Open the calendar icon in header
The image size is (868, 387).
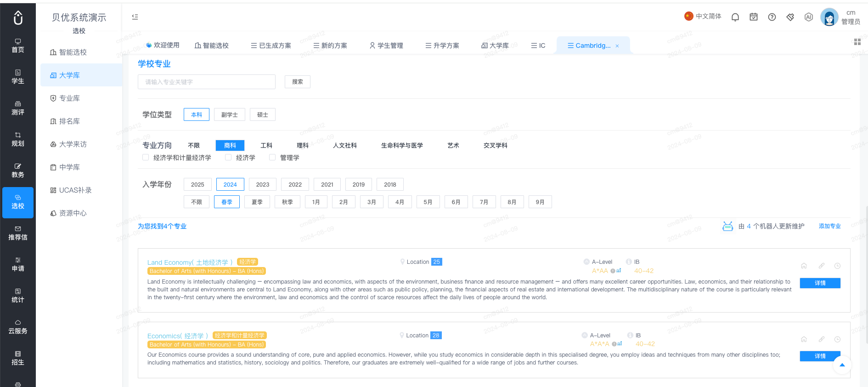point(754,17)
